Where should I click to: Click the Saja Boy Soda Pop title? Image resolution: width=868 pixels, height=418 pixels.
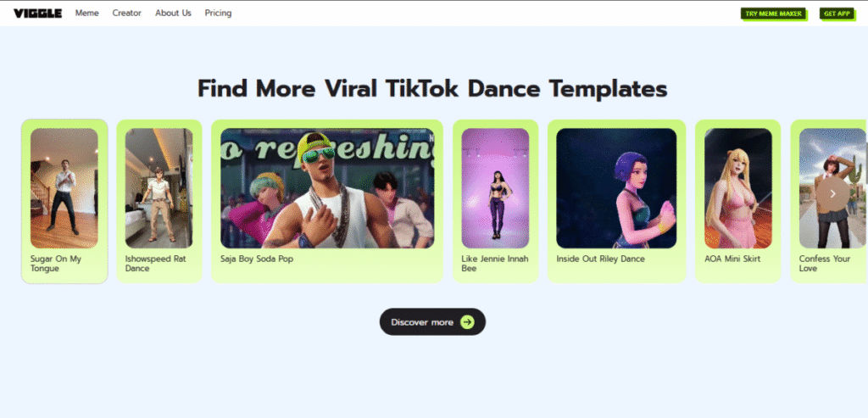pos(257,259)
